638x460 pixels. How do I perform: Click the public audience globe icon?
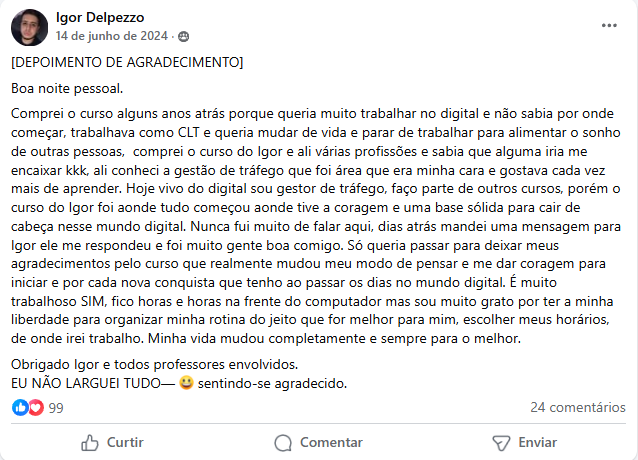pos(183,37)
